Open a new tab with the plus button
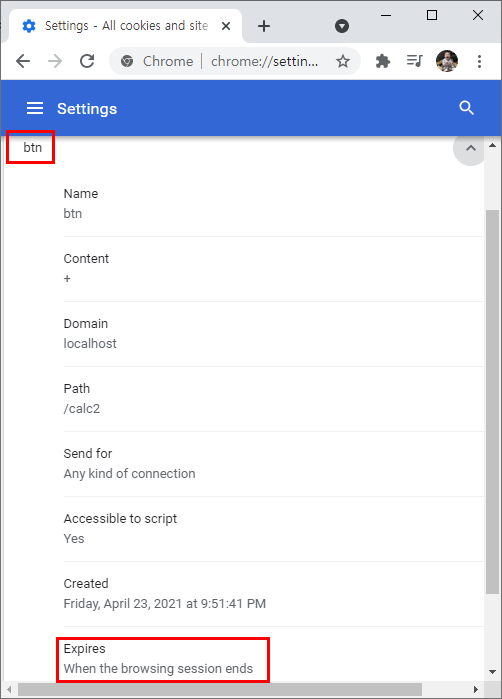The height and width of the screenshot is (699, 502). click(x=264, y=26)
